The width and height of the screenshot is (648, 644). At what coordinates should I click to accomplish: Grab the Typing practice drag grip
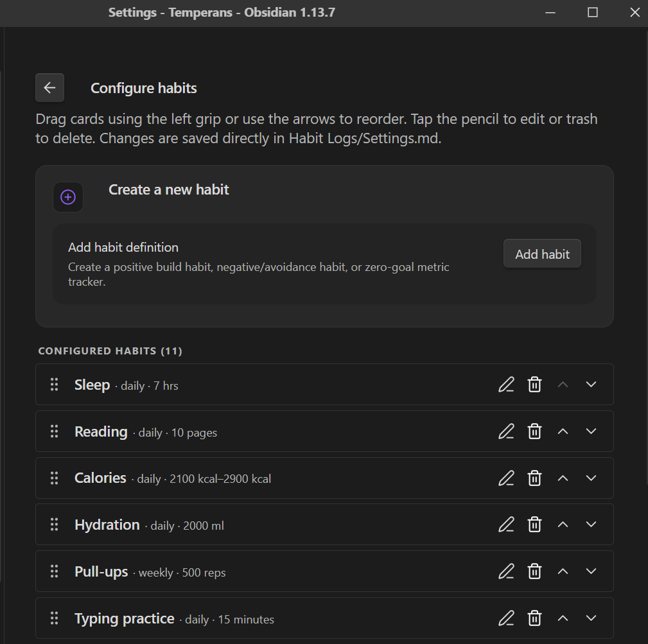[x=54, y=618]
